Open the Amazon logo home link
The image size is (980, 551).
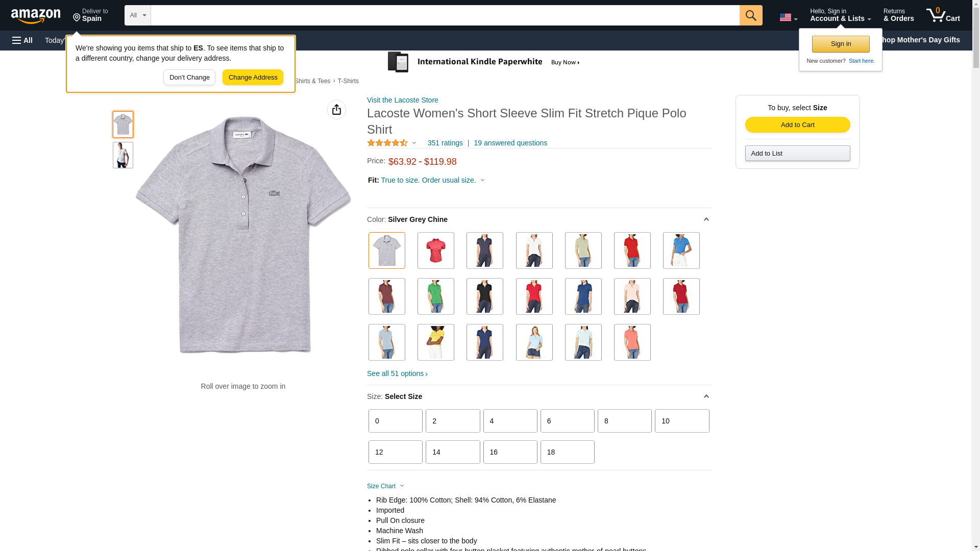click(36, 16)
